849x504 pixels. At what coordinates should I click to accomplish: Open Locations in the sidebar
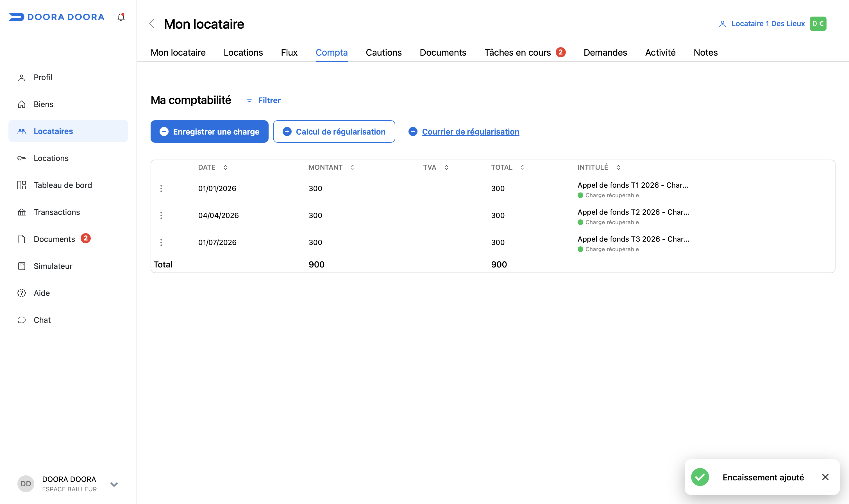pyautogui.click(x=68, y=158)
